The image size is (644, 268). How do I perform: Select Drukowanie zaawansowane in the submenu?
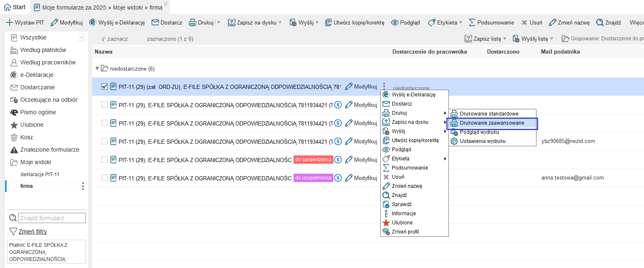coord(492,123)
